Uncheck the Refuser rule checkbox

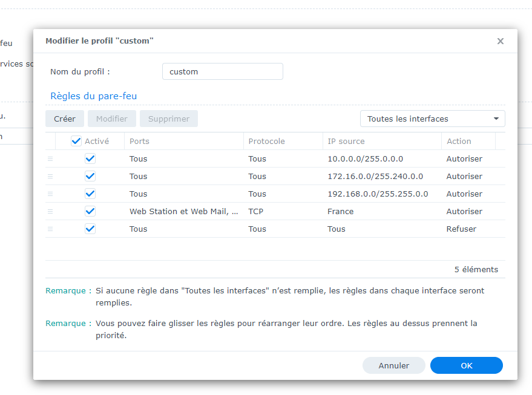90,229
